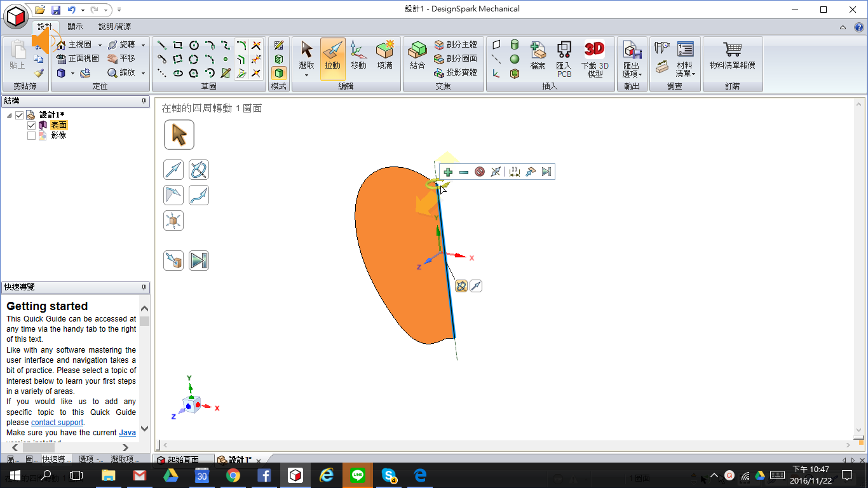Switch to the 顯示 ribbon tab

(75, 27)
